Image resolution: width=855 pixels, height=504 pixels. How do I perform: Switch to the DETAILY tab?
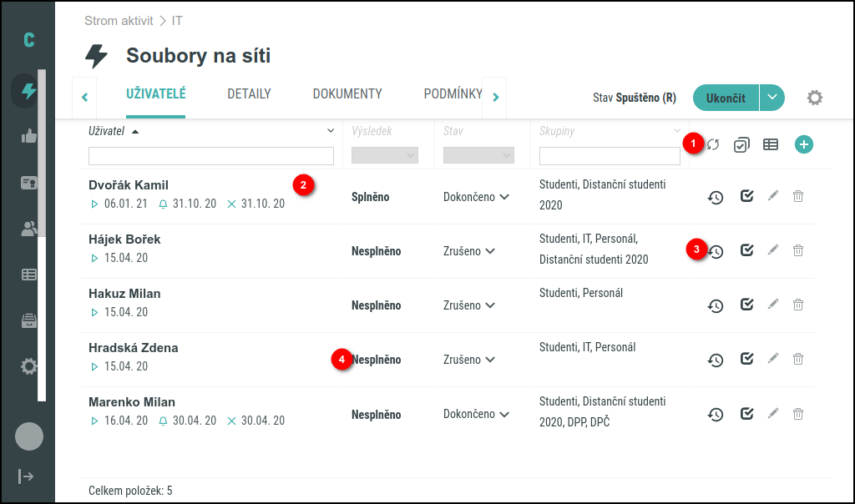pyautogui.click(x=248, y=93)
